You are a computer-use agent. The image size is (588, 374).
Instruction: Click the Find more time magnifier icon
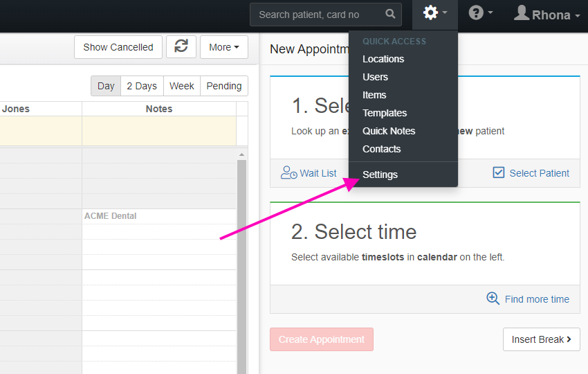point(493,299)
